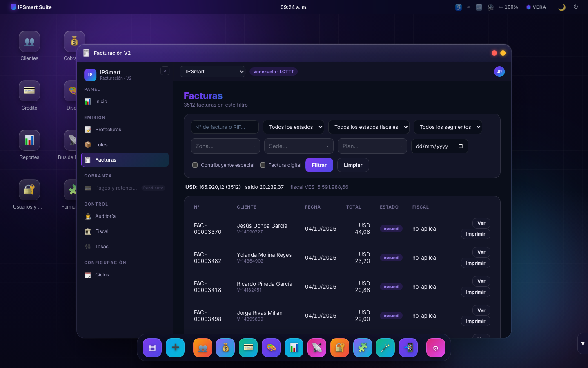Click Imprimir for Yolanda Molina Reyes
This screenshot has width=588, height=368.
pos(476,263)
